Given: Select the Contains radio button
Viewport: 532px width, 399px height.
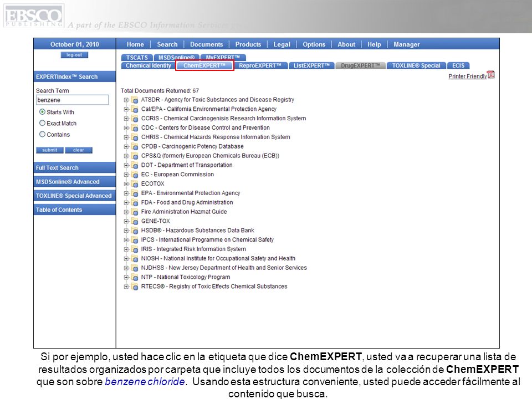Looking at the screenshot, I should (43, 134).
